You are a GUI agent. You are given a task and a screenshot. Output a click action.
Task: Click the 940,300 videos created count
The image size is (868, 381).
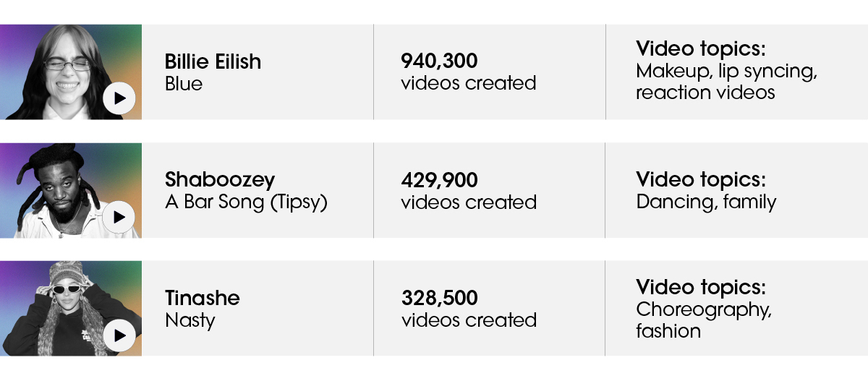469,72
